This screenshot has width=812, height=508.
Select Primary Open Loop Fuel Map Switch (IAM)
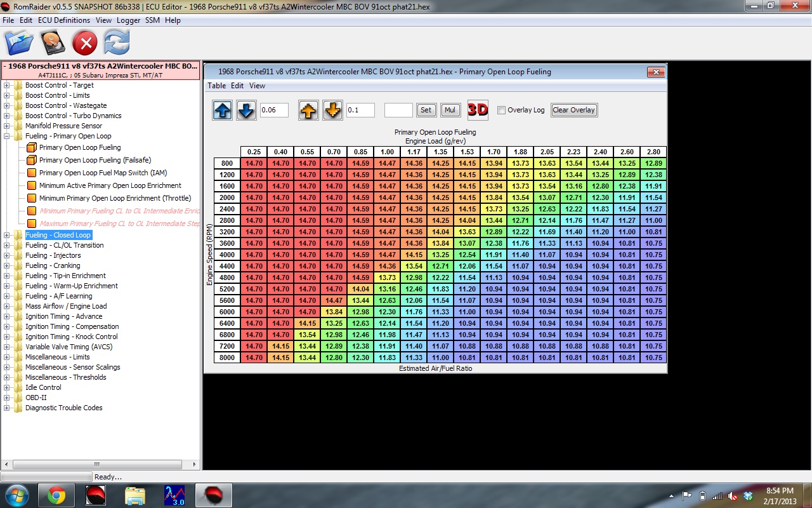[x=103, y=173]
